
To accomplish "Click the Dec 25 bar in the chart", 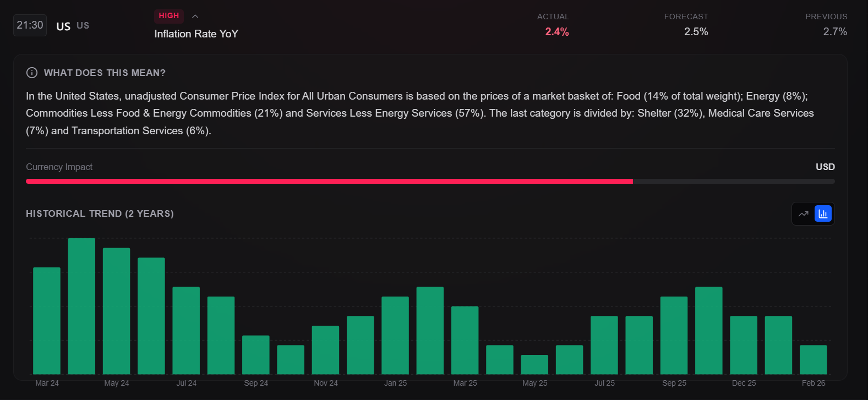I will 744,345.
